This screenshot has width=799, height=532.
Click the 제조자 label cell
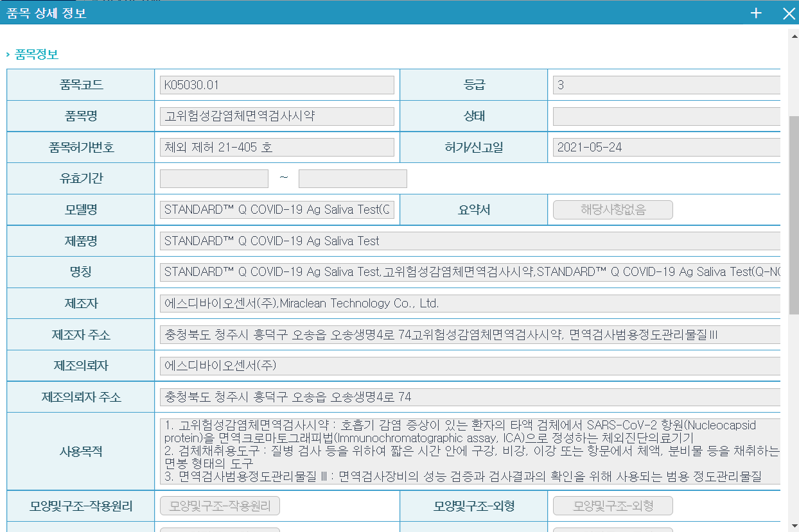81,304
